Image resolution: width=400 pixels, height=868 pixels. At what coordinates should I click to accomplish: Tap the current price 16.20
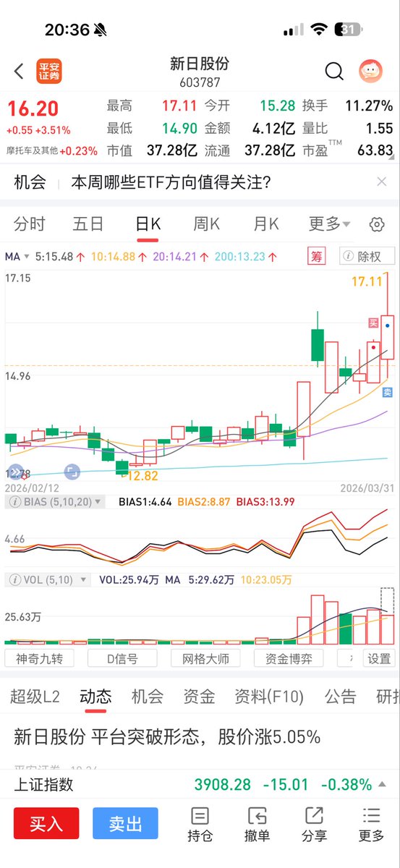[33, 109]
